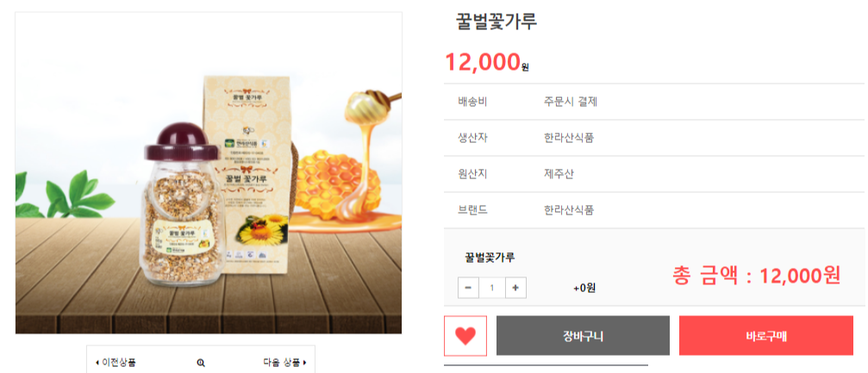
Task: Click the 총 금액 total amount text
Action: pos(757,275)
